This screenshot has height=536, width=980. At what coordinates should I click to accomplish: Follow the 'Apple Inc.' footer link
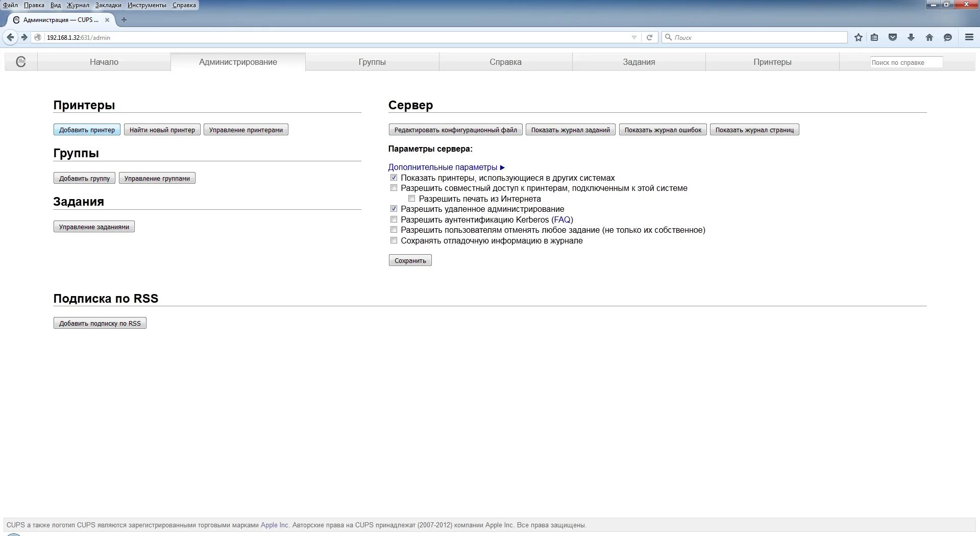275,525
